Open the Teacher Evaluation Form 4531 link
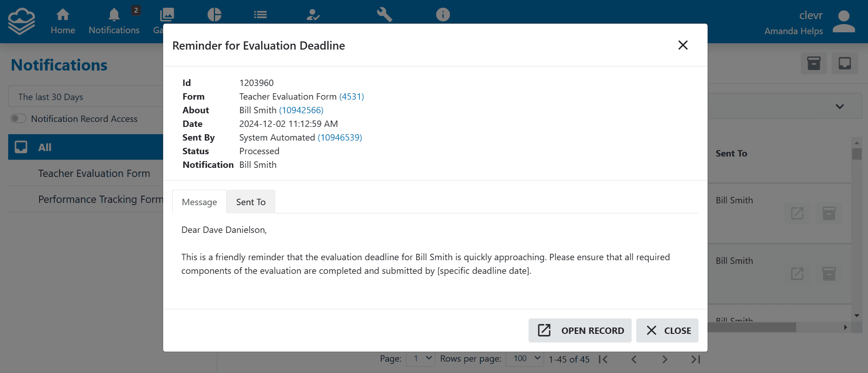The width and height of the screenshot is (868, 373). [x=351, y=96]
